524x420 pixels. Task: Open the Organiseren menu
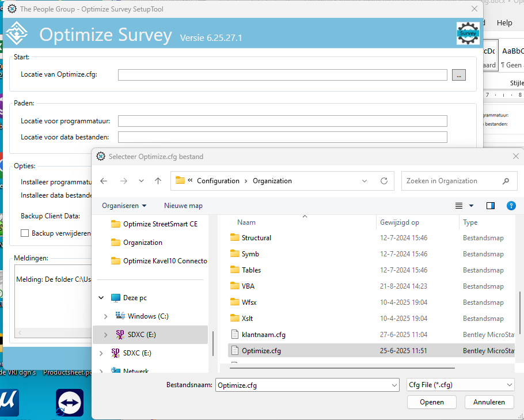coord(124,206)
